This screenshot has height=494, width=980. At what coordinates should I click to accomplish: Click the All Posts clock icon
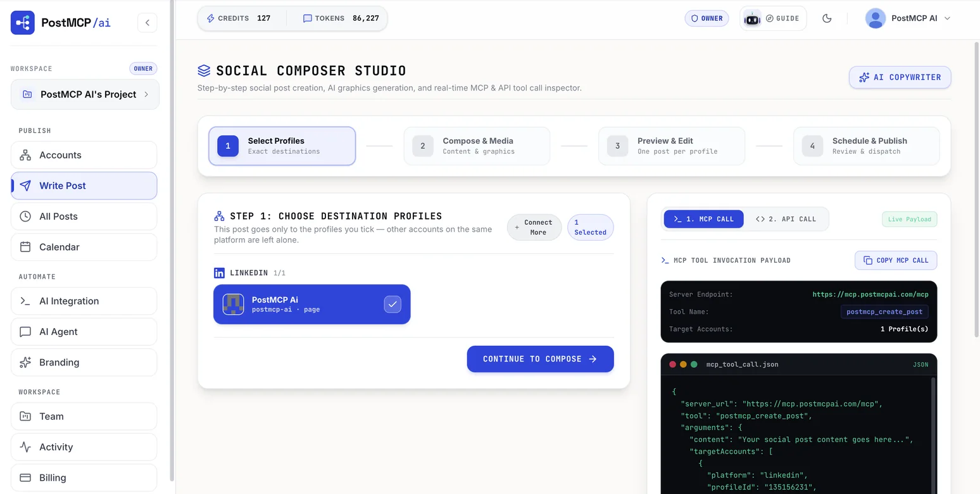tap(25, 216)
